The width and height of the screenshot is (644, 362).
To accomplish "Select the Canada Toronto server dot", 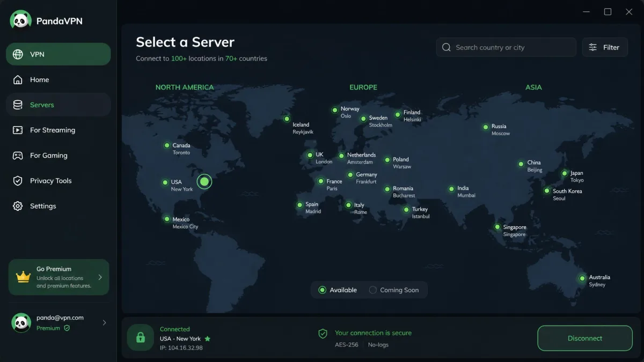I will (x=167, y=145).
